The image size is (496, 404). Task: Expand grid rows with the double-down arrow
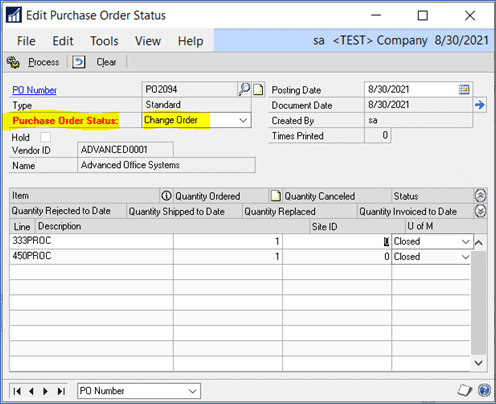coord(480,211)
